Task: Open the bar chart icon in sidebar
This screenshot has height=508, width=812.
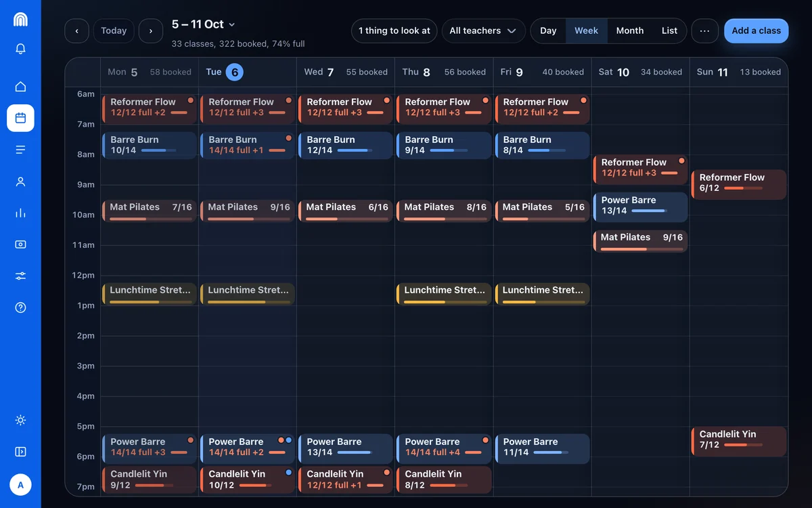Action: (20, 213)
